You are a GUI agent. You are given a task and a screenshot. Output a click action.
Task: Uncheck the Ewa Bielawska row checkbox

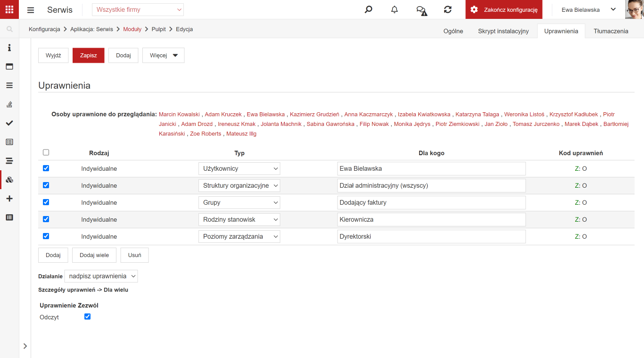coord(46,168)
